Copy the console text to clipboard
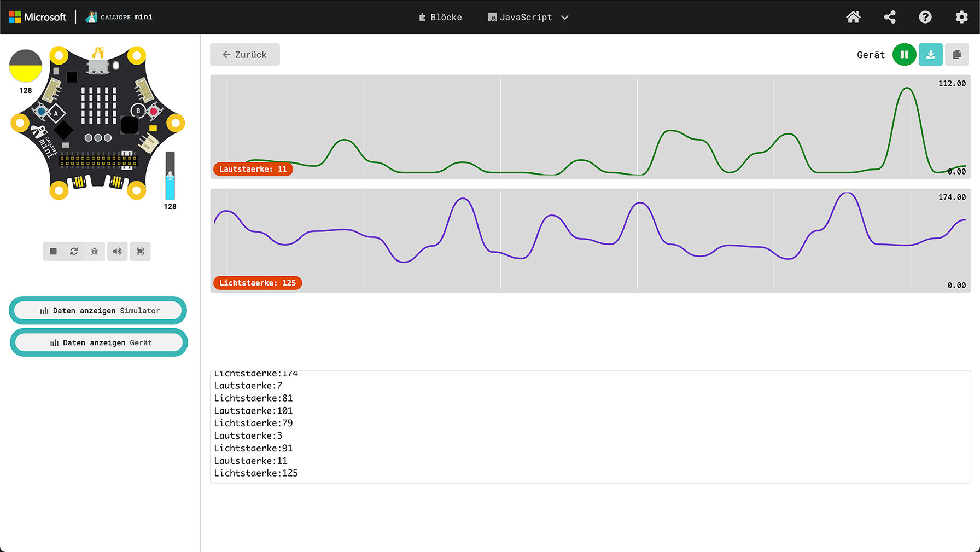980x552 pixels. click(x=956, y=55)
